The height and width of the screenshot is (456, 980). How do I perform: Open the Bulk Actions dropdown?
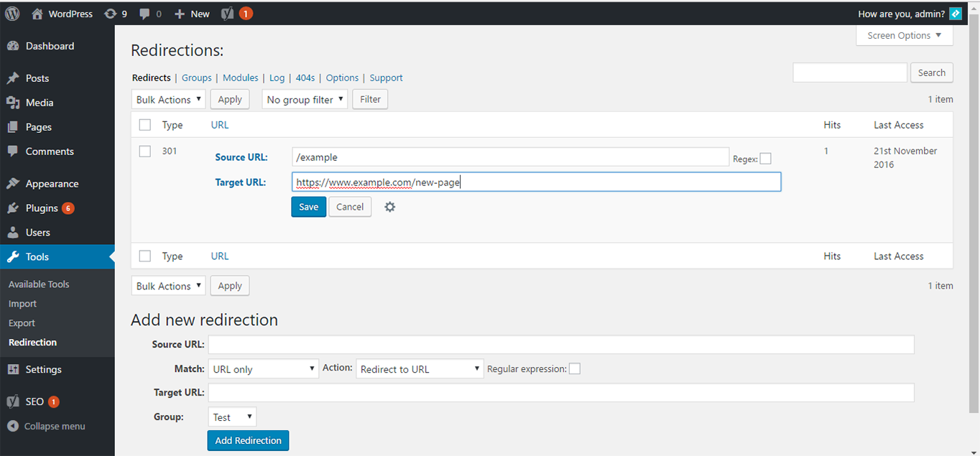tap(168, 99)
